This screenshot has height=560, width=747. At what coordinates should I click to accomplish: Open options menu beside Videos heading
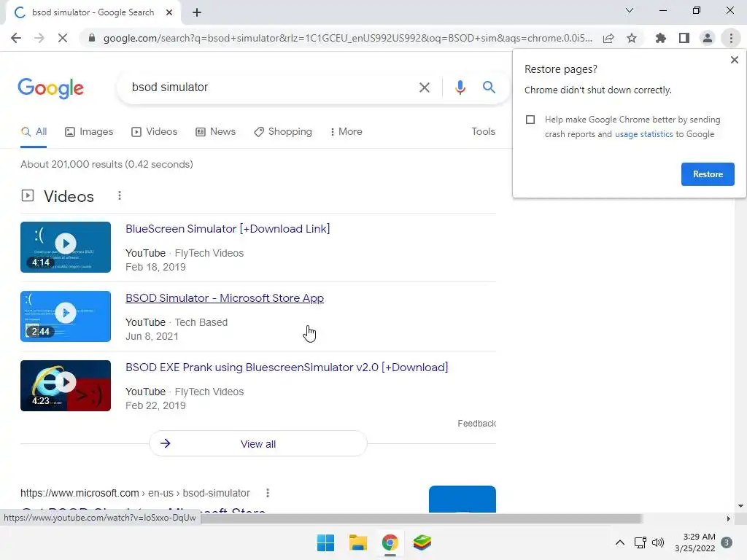pyautogui.click(x=120, y=195)
